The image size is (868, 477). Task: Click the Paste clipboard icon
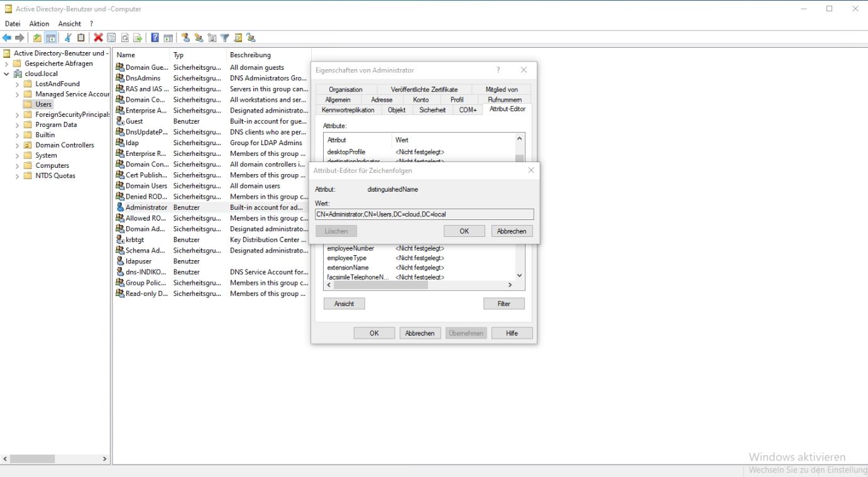(x=80, y=38)
